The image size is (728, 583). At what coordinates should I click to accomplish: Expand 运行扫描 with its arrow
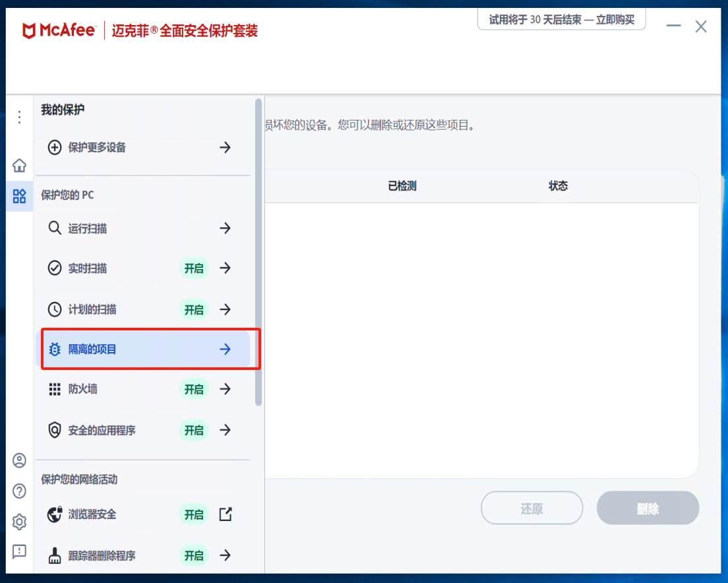click(x=225, y=228)
